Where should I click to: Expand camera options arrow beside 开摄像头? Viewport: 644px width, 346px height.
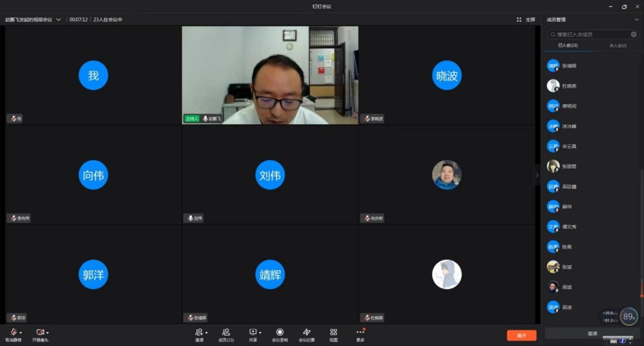(x=48, y=333)
